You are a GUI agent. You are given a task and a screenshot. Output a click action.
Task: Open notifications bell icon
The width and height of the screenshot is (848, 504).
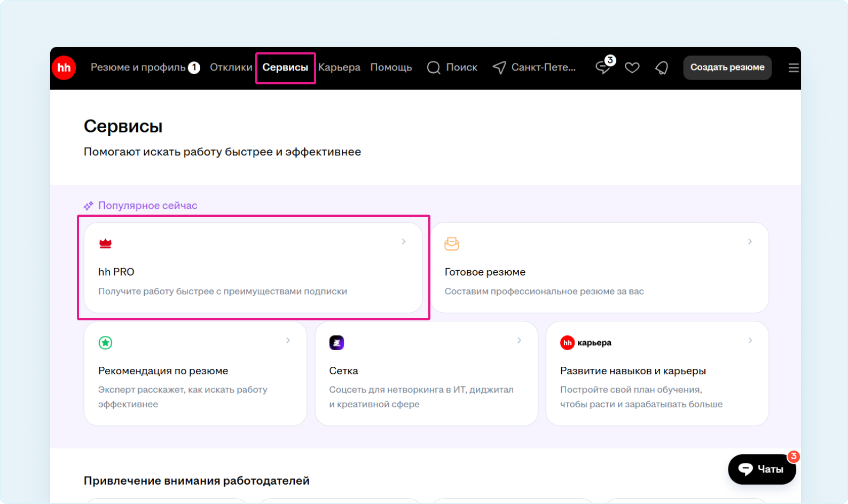coord(662,68)
